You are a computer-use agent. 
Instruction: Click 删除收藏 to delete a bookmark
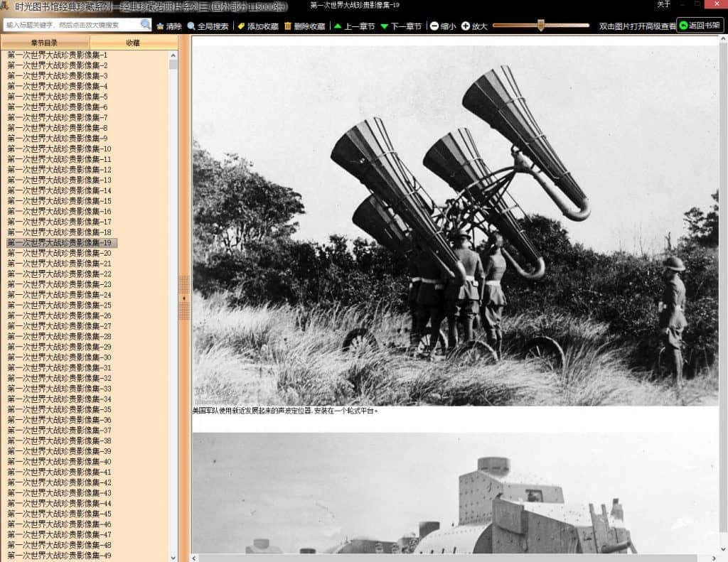[x=304, y=26]
